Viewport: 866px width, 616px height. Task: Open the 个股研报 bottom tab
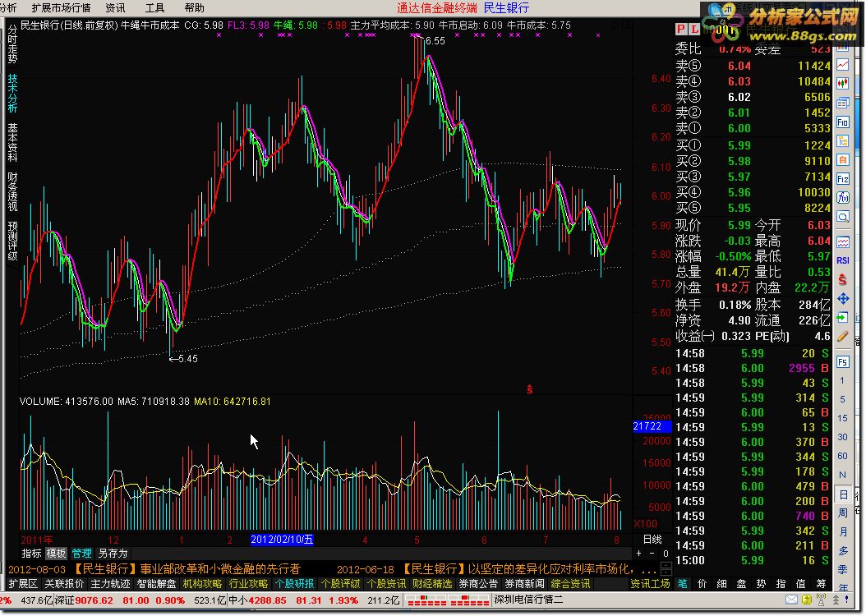tap(294, 583)
